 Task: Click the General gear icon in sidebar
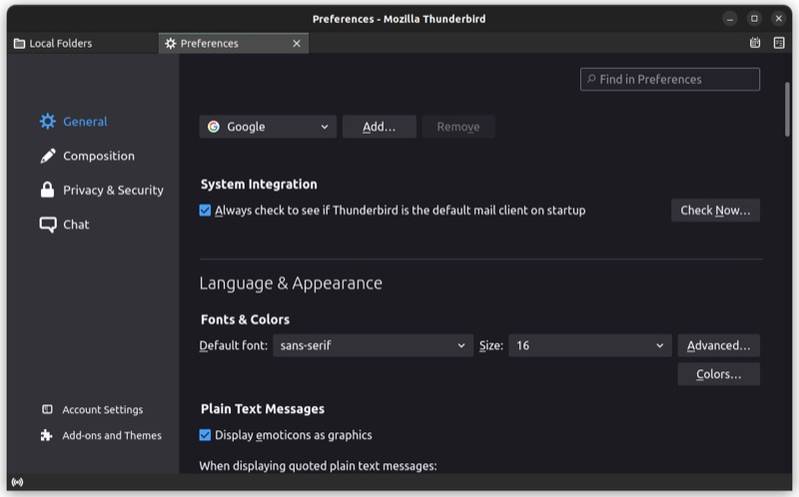pyautogui.click(x=48, y=122)
